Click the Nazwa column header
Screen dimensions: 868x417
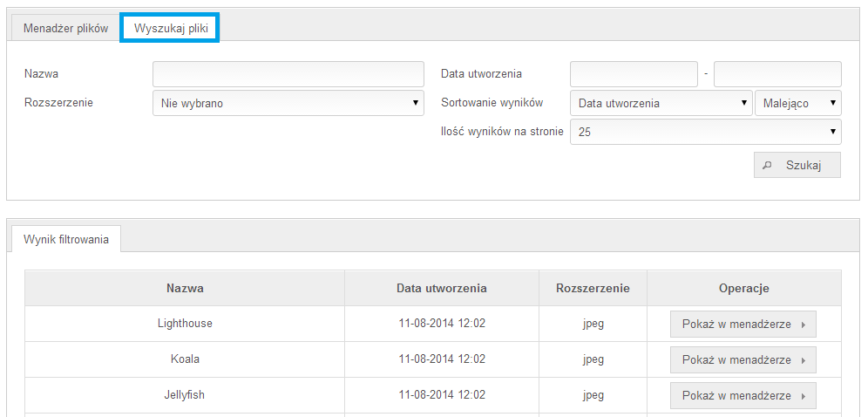185,288
